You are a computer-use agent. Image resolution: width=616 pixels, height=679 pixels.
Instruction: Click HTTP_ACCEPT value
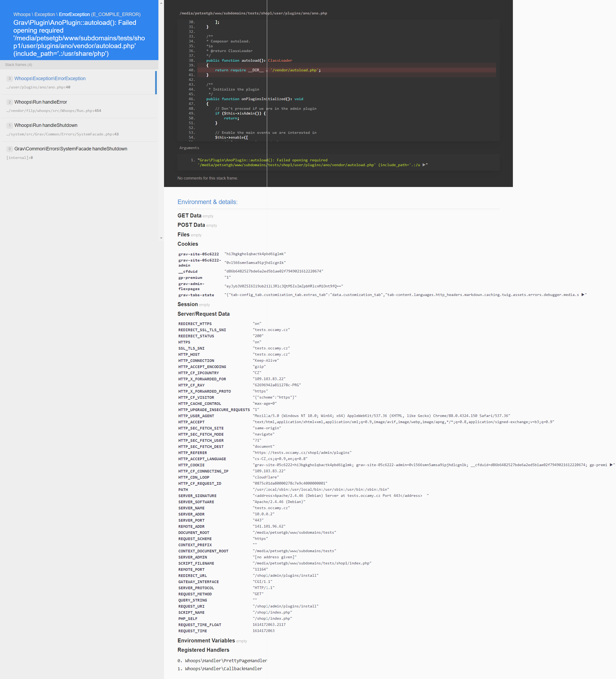coord(403,422)
